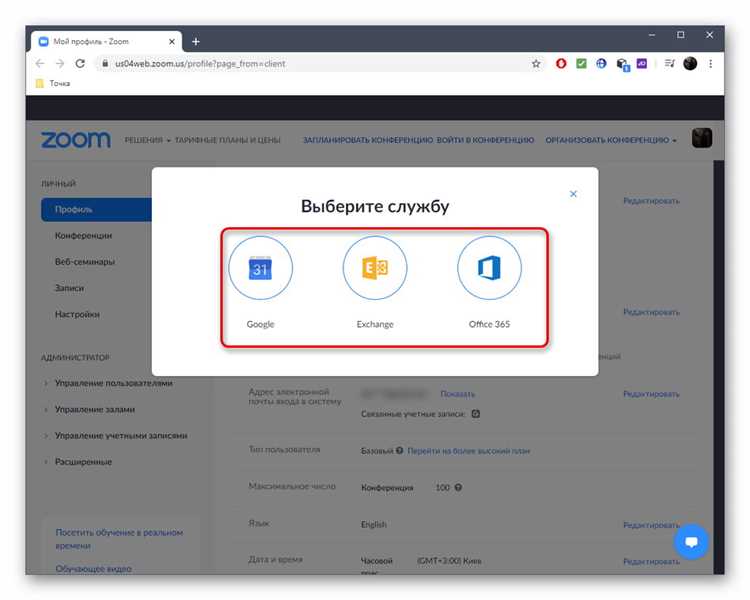The width and height of the screenshot is (750, 600).
Task: Open Посетить обучение в реальном времени
Action: (119, 539)
